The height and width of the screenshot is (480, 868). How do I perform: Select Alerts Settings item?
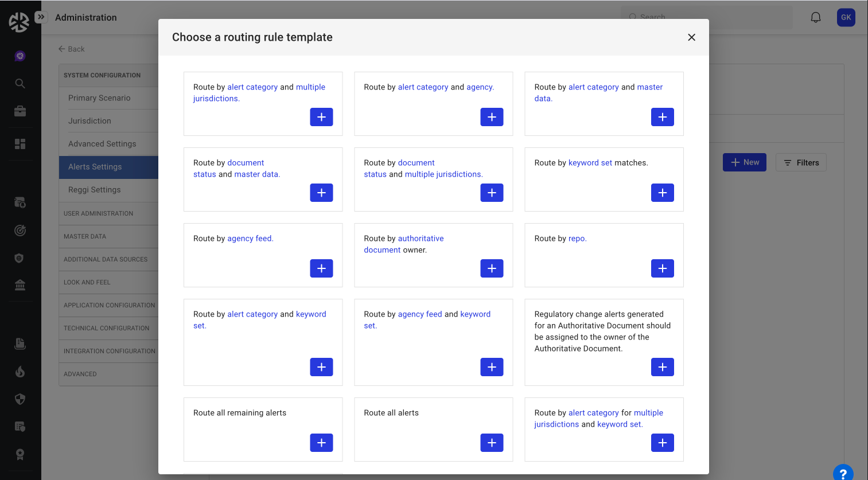[108, 167]
